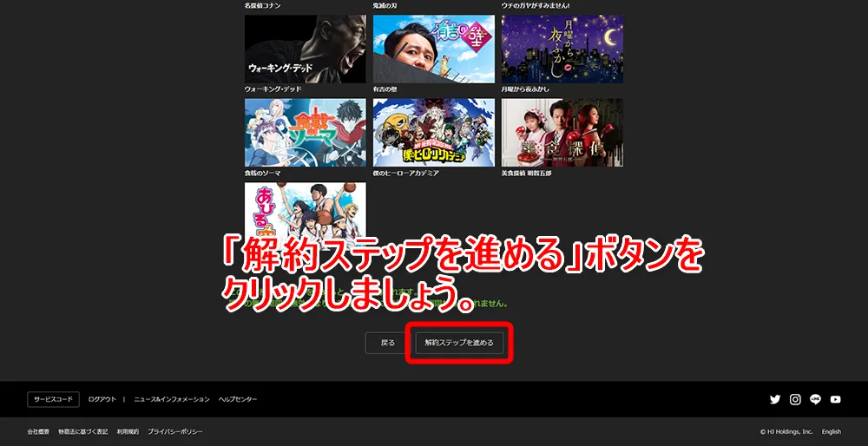
Task: Click the 月曜から夜ふかし caption text
Action: (525, 89)
